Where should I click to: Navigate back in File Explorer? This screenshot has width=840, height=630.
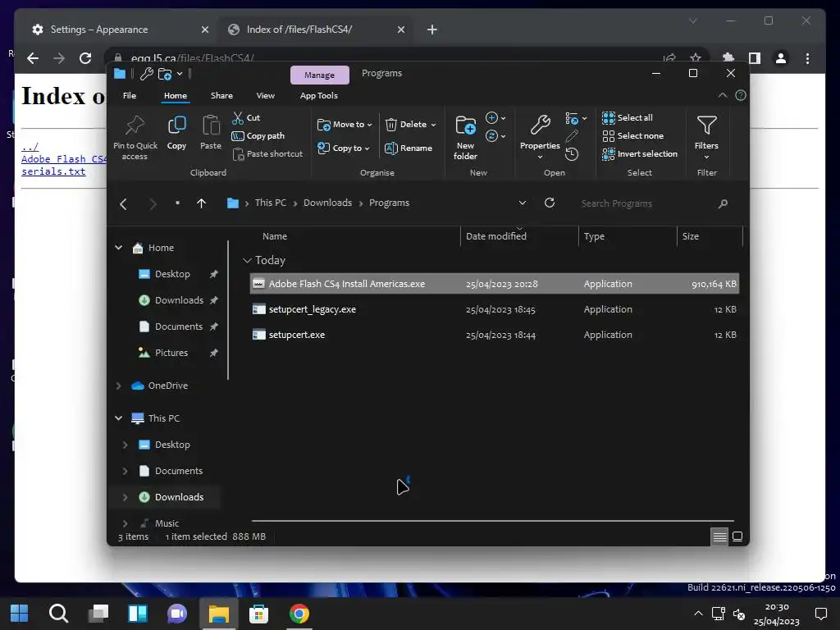[124, 204]
